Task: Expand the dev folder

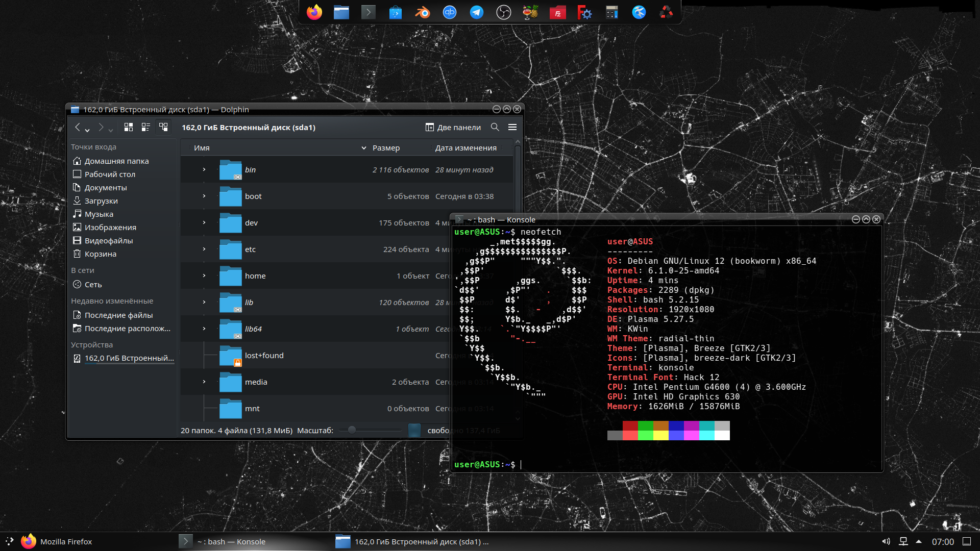Action: coord(204,222)
